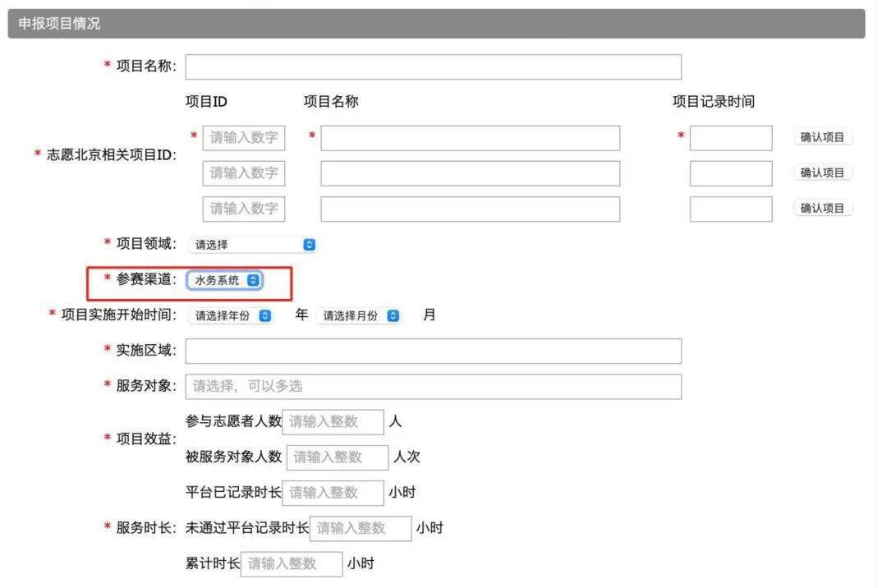Open the 请选择年份 dropdown
887x588 pixels.
pos(230,315)
